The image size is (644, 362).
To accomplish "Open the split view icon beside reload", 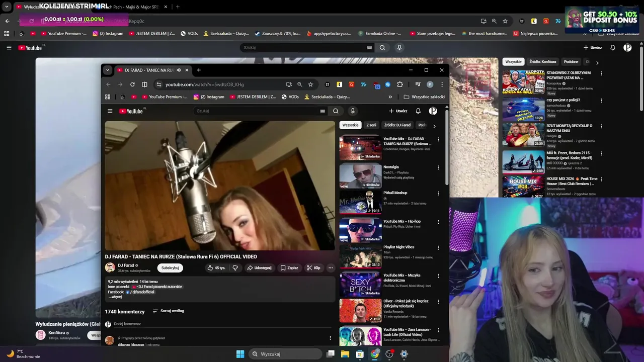I will coord(144,84).
